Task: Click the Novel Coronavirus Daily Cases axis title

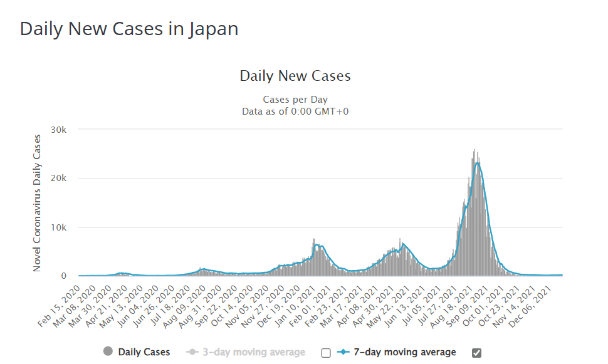Action: click(x=37, y=202)
